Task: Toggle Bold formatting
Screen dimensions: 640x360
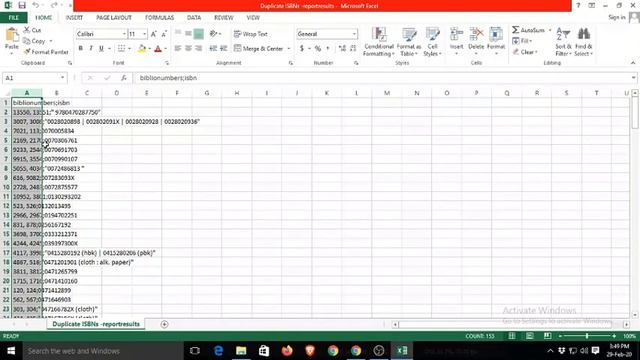Action: coord(80,49)
